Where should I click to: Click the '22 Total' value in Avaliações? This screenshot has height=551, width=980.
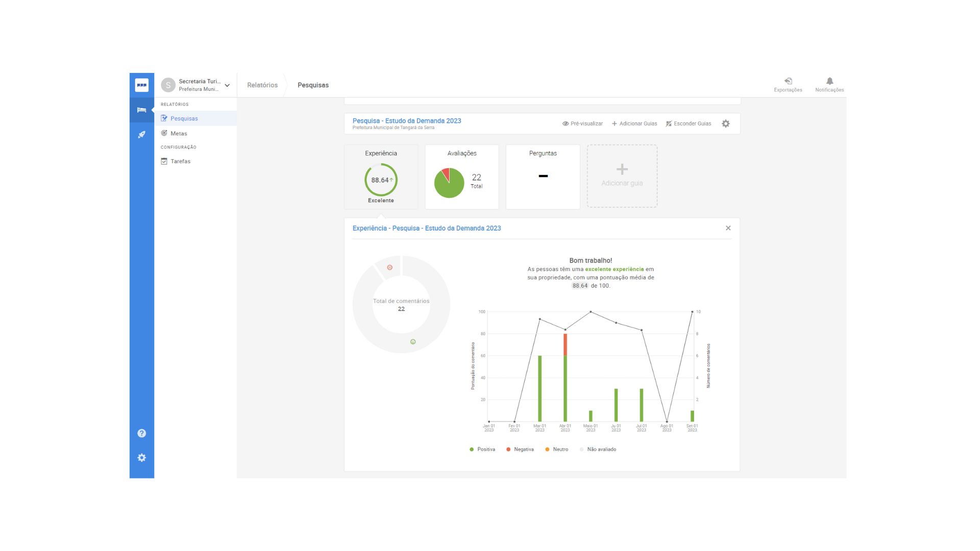476,181
